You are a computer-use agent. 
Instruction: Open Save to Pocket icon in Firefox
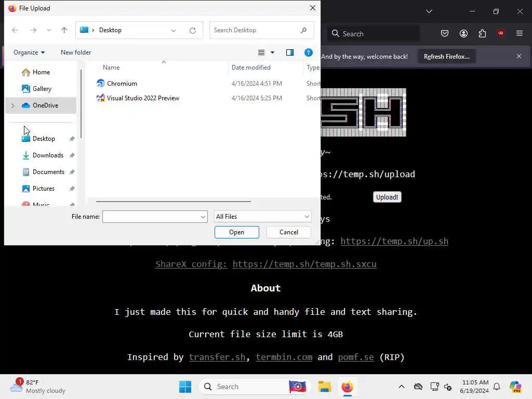pyautogui.click(x=445, y=33)
